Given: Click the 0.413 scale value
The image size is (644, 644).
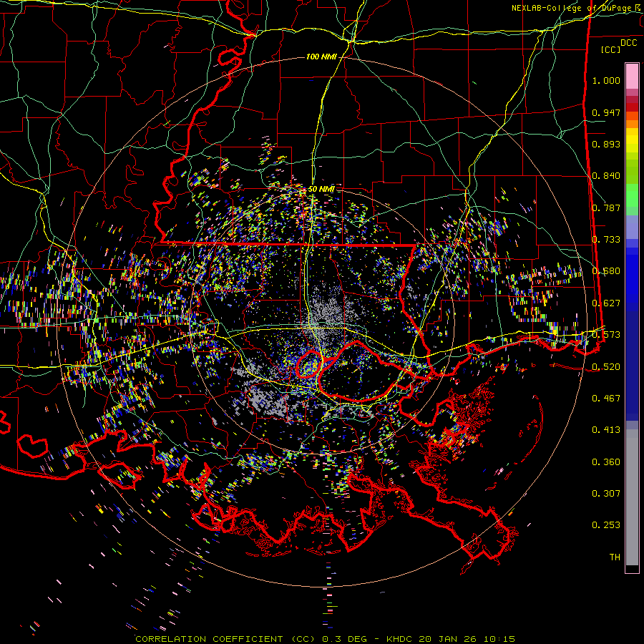Looking at the screenshot, I should point(606,430).
